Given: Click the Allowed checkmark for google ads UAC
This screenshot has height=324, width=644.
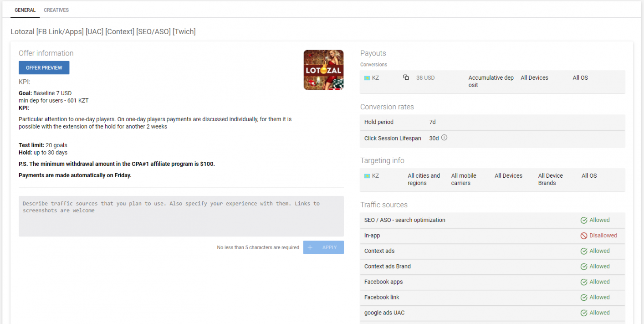Looking at the screenshot, I should pyautogui.click(x=583, y=313).
